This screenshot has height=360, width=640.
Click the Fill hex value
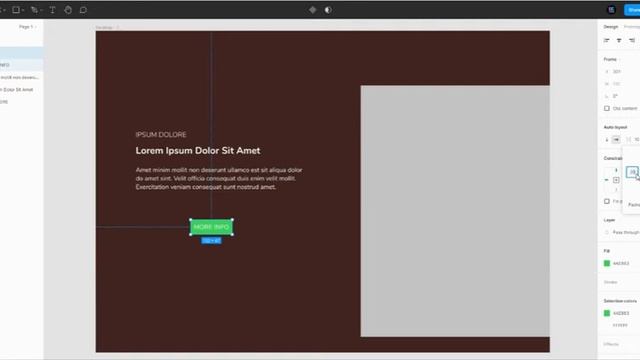[x=621, y=263]
